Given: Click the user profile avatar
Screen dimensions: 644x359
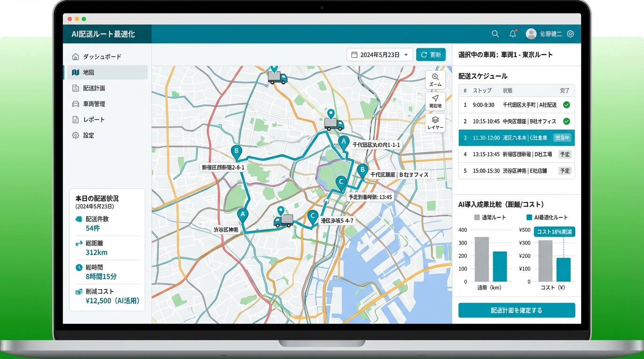Looking at the screenshot, I should coord(531,34).
